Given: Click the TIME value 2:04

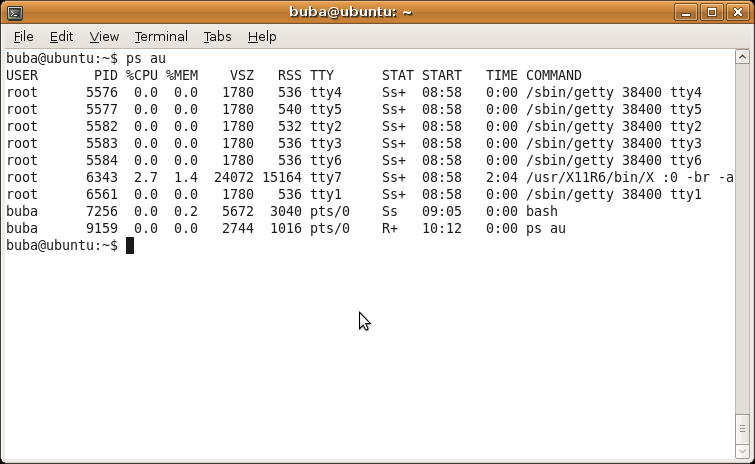Looking at the screenshot, I should (502, 178).
